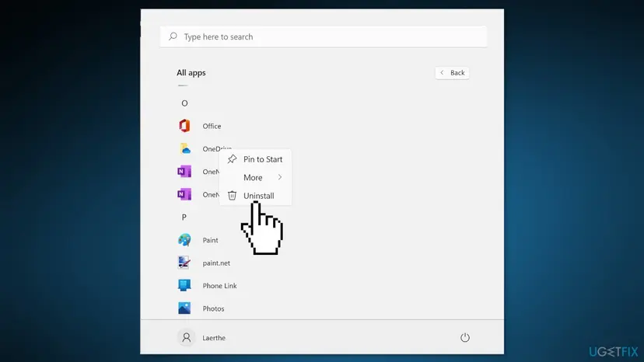This screenshot has height=362, width=644.
Task: Go Back from All apps
Action: point(452,73)
